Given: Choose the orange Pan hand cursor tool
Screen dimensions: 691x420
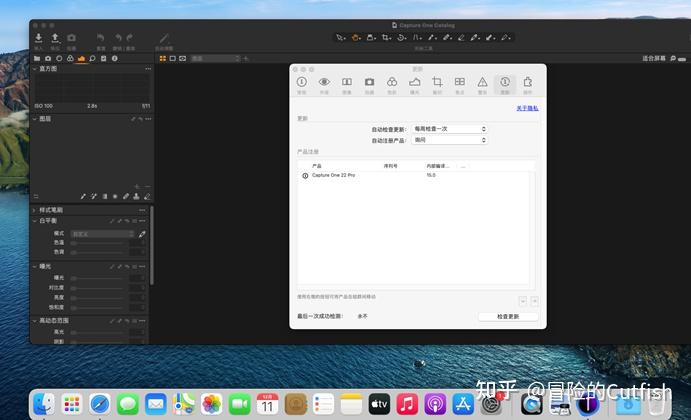Looking at the screenshot, I should 356,38.
